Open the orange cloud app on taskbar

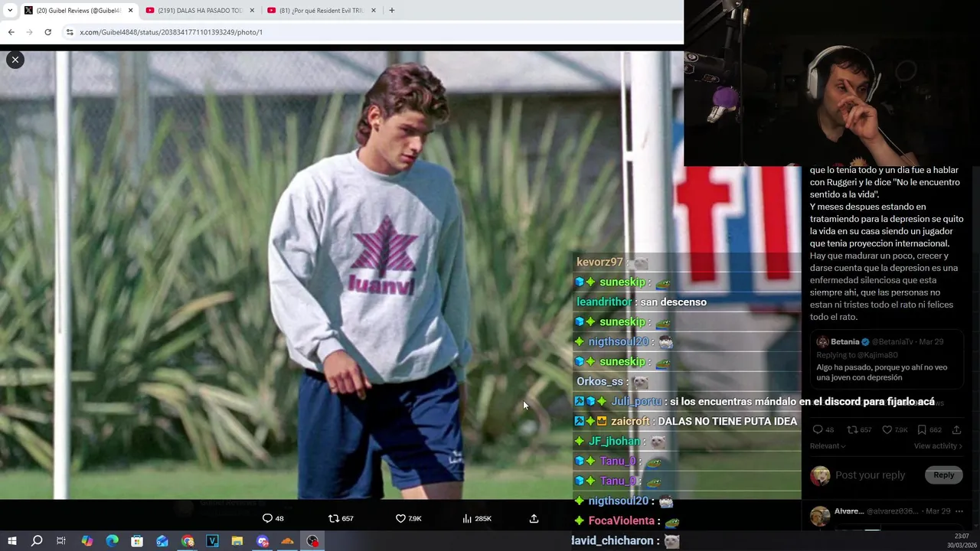pos(288,541)
